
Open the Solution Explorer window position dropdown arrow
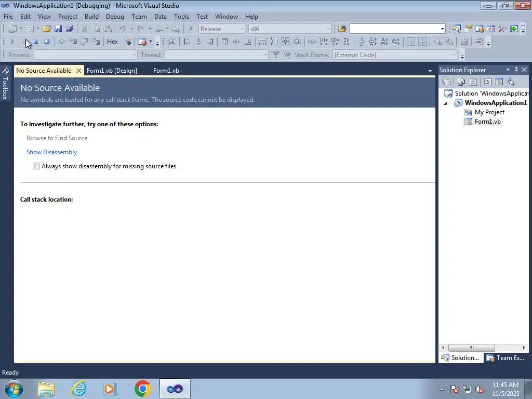point(508,70)
